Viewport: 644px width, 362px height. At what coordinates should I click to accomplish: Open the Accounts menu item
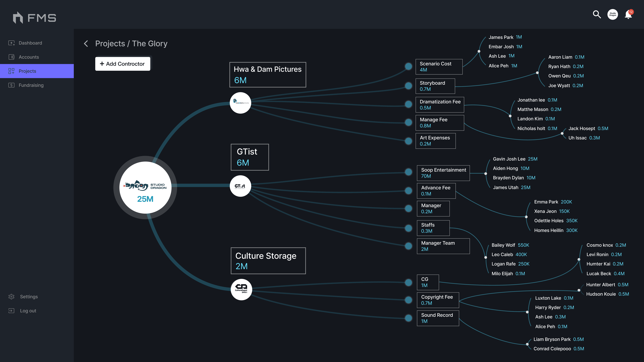coord(29,57)
